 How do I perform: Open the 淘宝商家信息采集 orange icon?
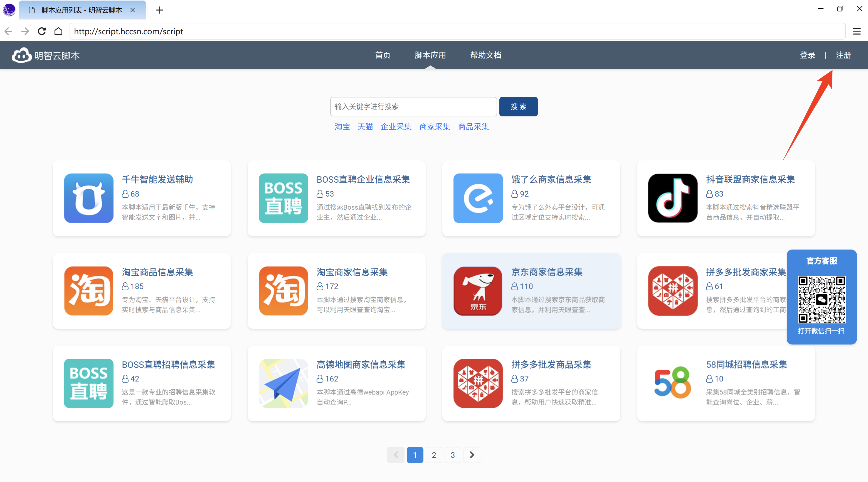click(283, 291)
